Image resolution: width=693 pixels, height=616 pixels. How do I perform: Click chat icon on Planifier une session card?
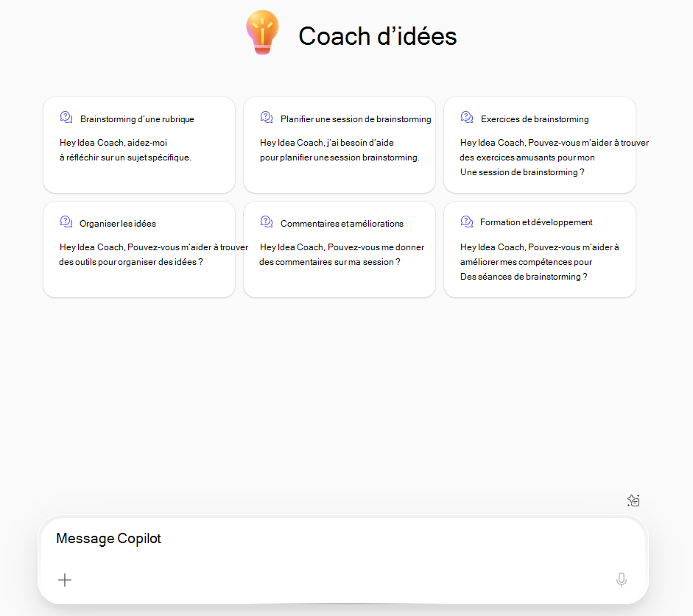coord(267,118)
